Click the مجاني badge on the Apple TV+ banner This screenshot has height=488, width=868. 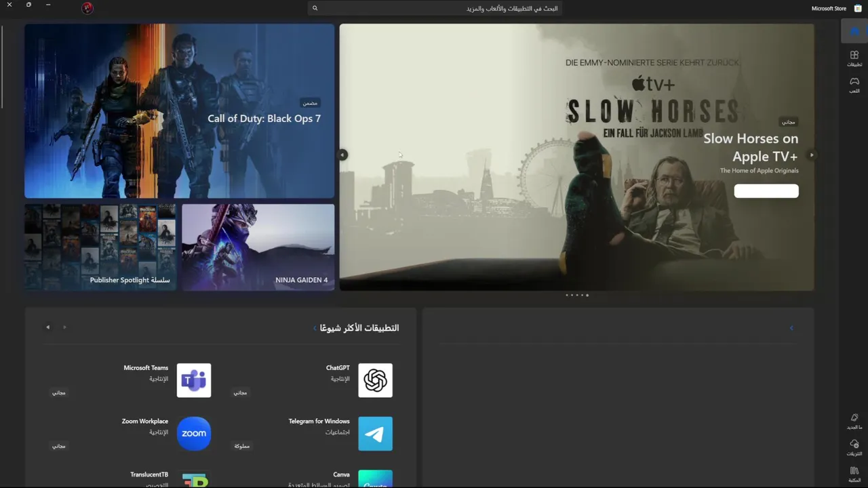point(788,122)
